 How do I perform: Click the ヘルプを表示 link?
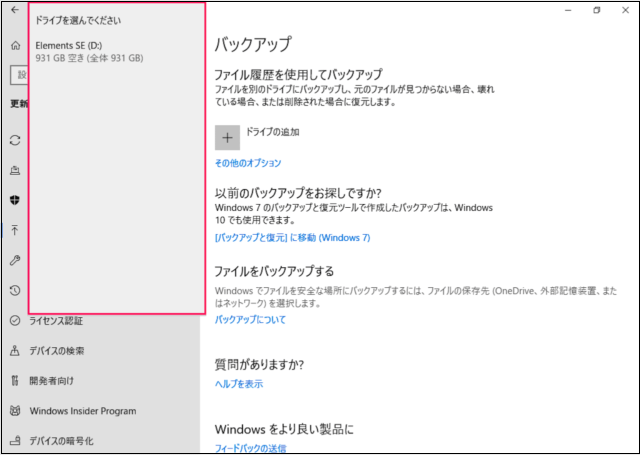coord(239,384)
